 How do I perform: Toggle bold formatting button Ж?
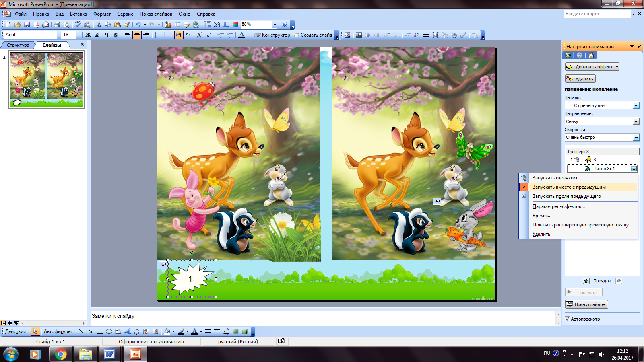coord(88,35)
